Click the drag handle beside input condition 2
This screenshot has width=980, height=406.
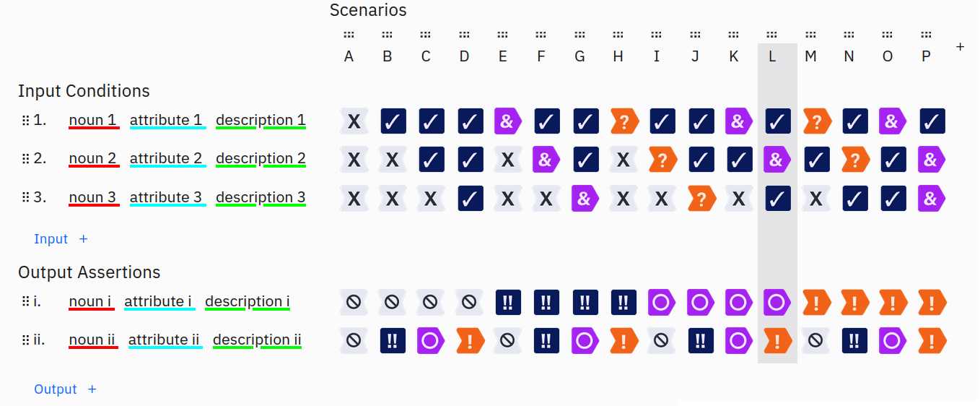25,159
